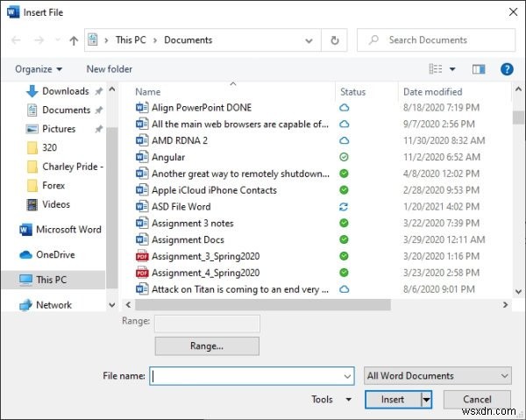Click the PDF icon of Assignment_4_Spring2020
This screenshot has height=420, width=526.
(142, 273)
